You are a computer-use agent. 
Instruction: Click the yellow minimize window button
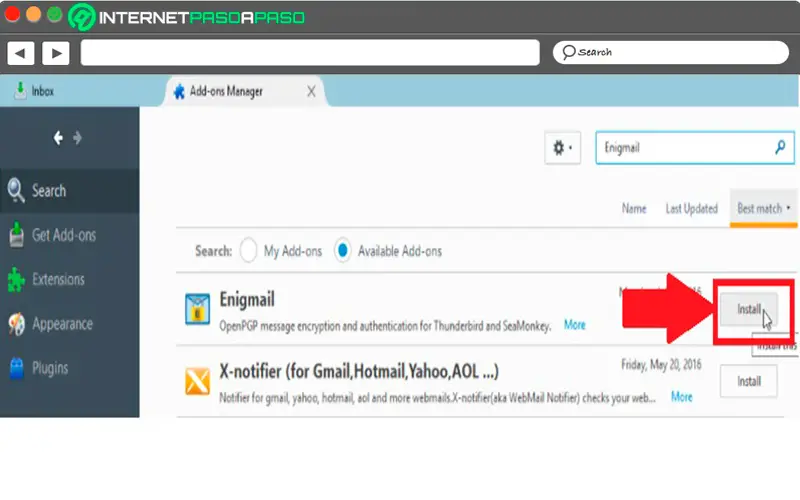[34, 15]
